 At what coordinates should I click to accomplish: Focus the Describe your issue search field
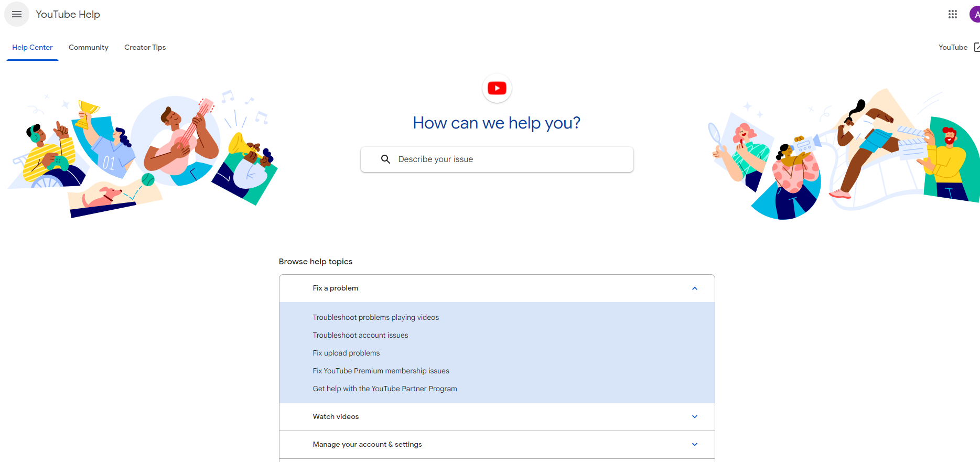497,159
